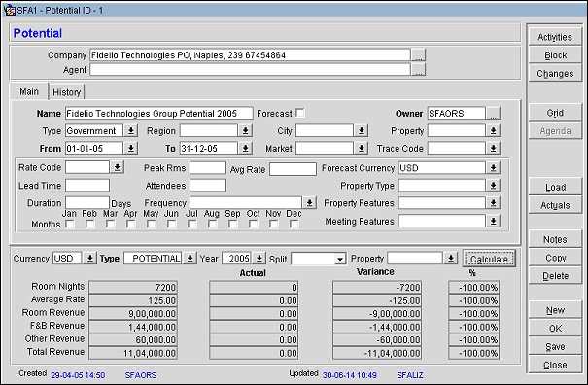Screen dimensions: 588x385
Task: Click the Company lookup ellipsis button
Action: tap(419, 54)
